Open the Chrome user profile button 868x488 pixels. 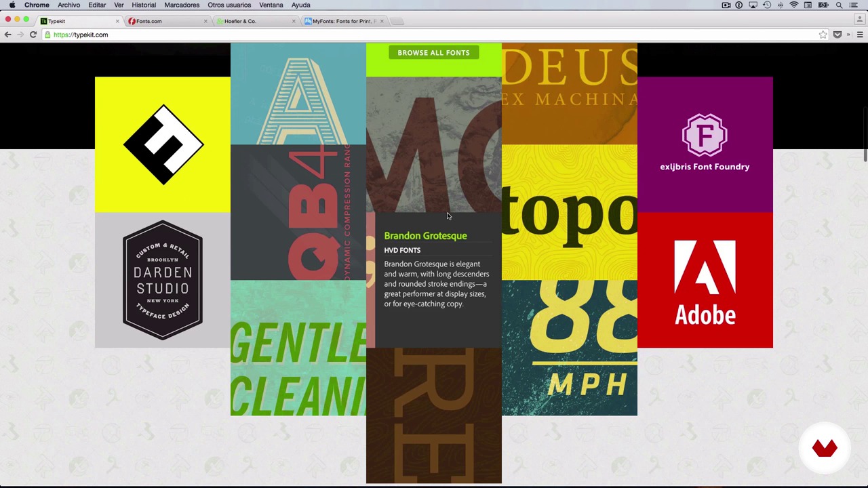pos(861,20)
